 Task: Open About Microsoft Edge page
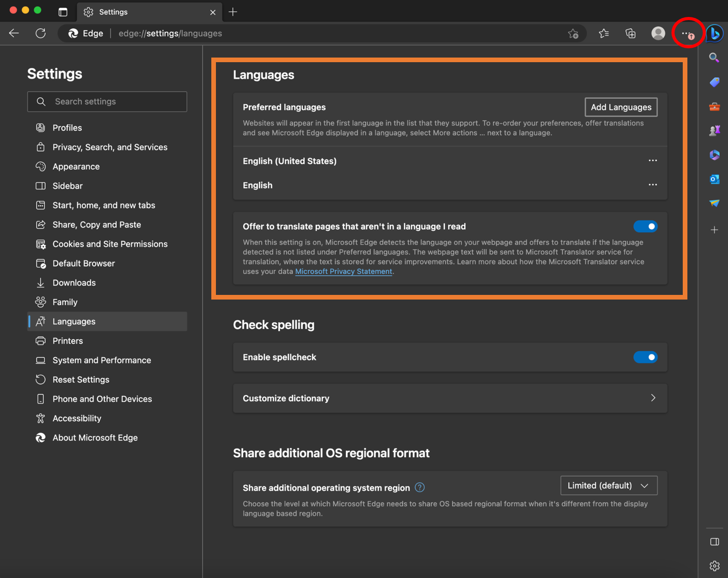(107, 438)
